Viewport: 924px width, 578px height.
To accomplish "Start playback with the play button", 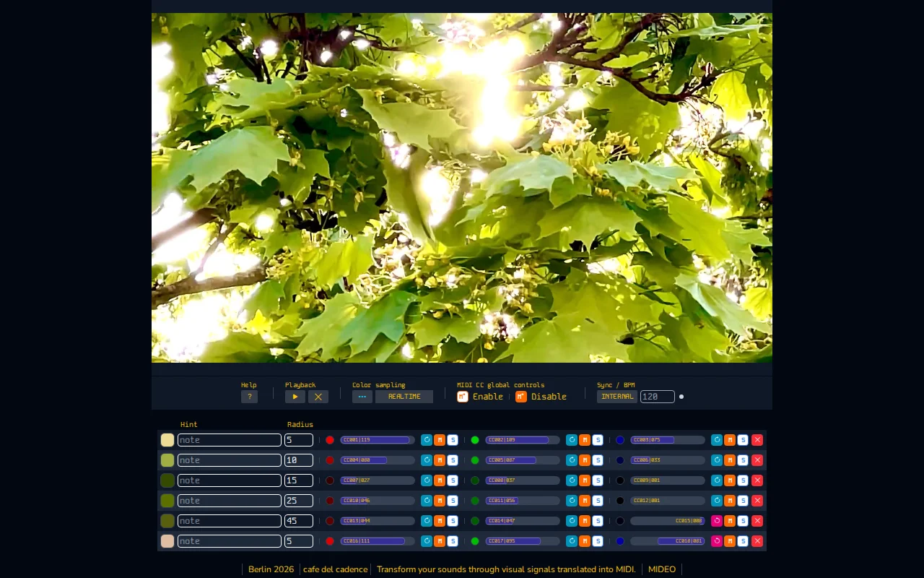I will (x=295, y=397).
